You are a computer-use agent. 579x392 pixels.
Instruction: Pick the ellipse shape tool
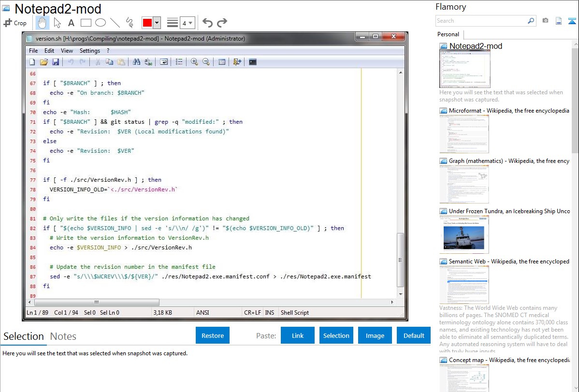(100, 23)
